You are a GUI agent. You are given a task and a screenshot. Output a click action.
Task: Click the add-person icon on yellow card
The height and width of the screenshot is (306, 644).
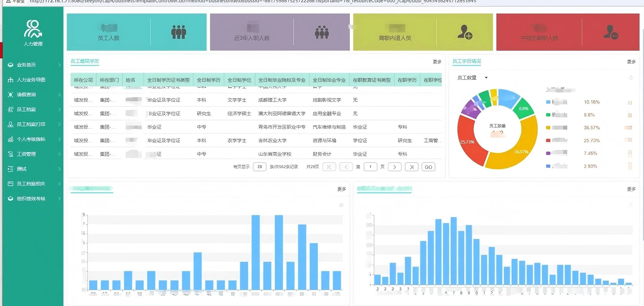[x=465, y=32]
